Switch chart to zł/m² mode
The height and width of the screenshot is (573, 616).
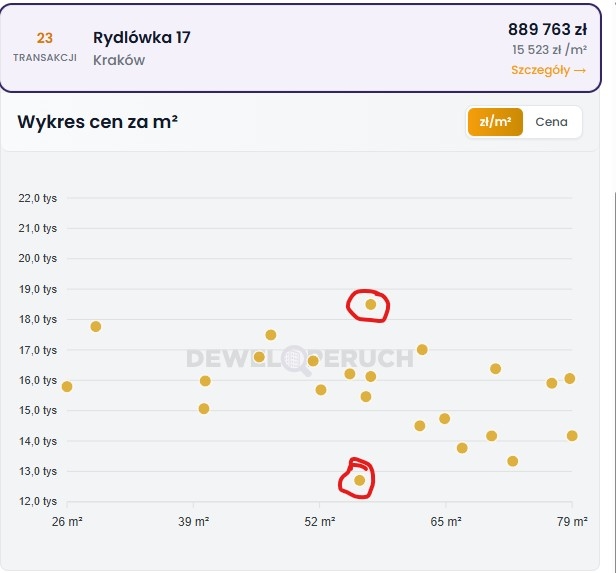point(495,122)
